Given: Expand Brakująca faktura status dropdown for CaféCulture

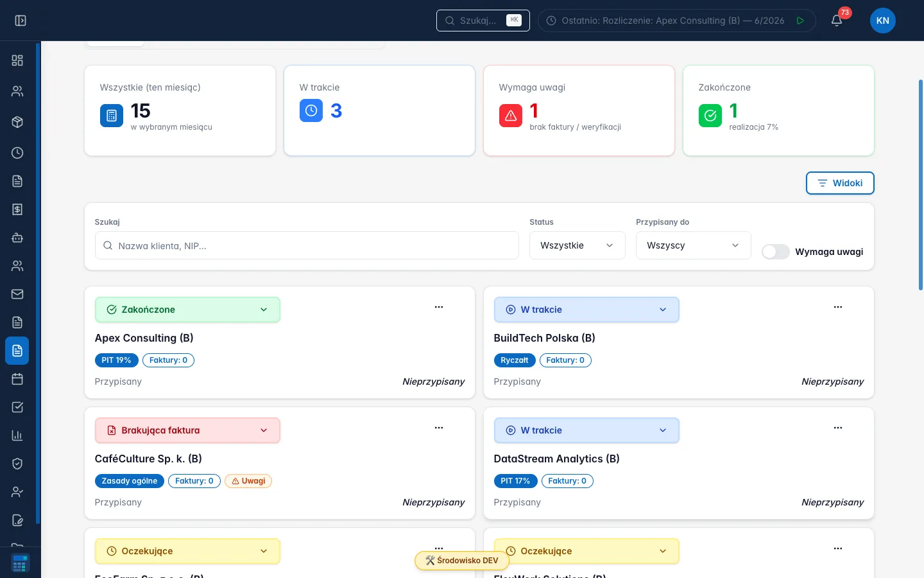Looking at the screenshot, I should click(x=187, y=430).
